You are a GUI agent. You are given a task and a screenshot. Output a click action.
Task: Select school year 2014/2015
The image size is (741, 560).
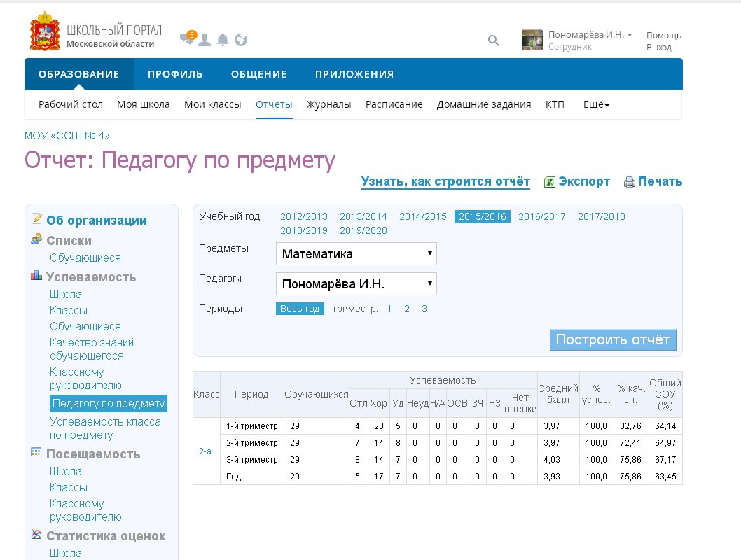423,216
